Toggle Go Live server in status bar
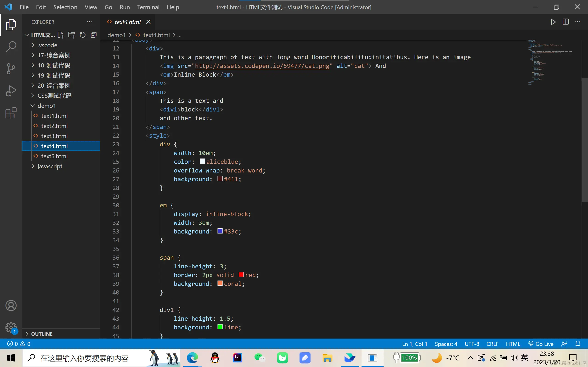 541,344
